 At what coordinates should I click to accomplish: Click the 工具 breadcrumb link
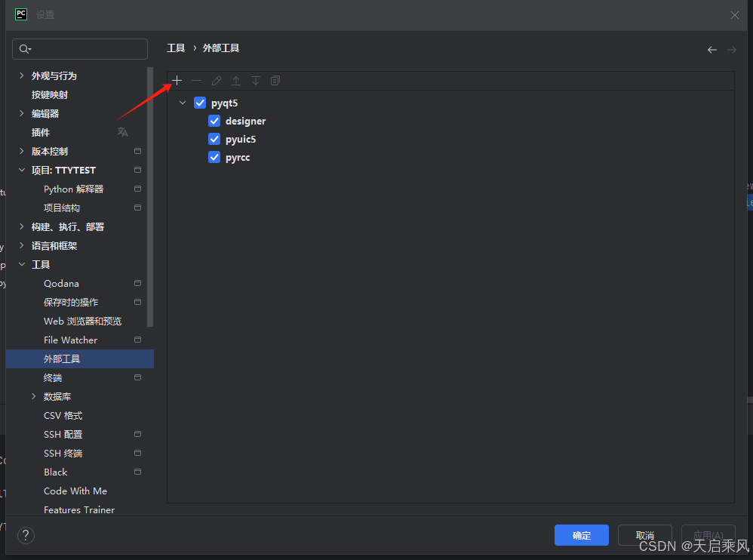click(x=176, y=48)
